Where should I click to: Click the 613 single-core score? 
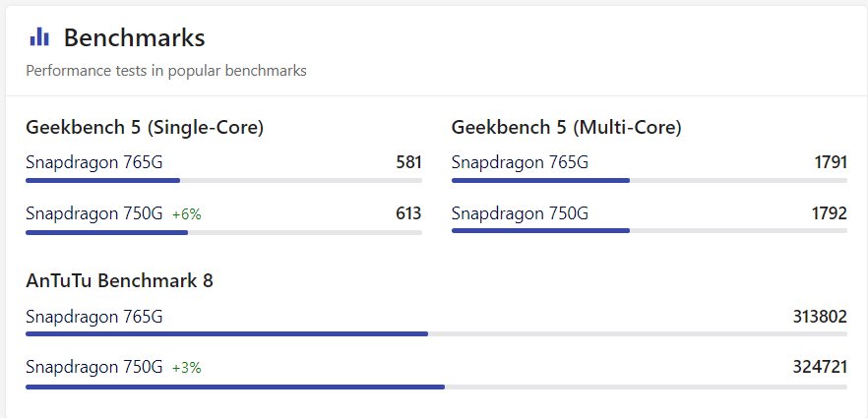click(x=409, y=213)
